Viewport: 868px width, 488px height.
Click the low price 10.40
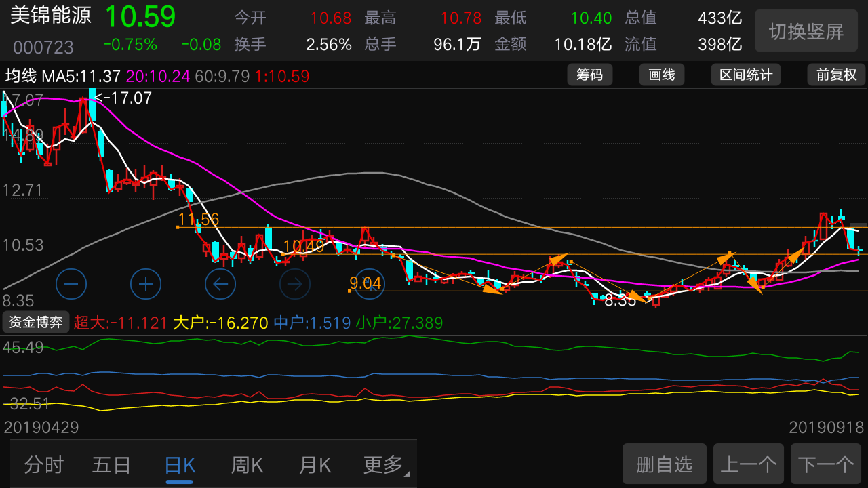tap(591, 18)
